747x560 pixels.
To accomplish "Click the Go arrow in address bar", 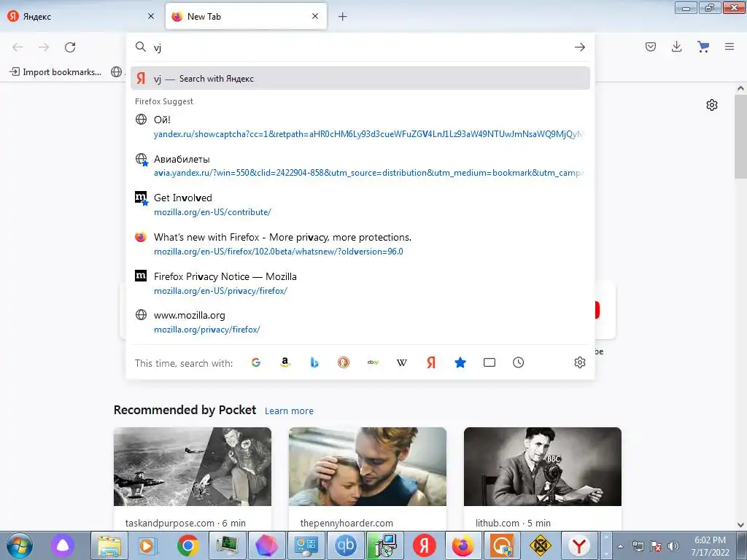I will tap(580, 47).
